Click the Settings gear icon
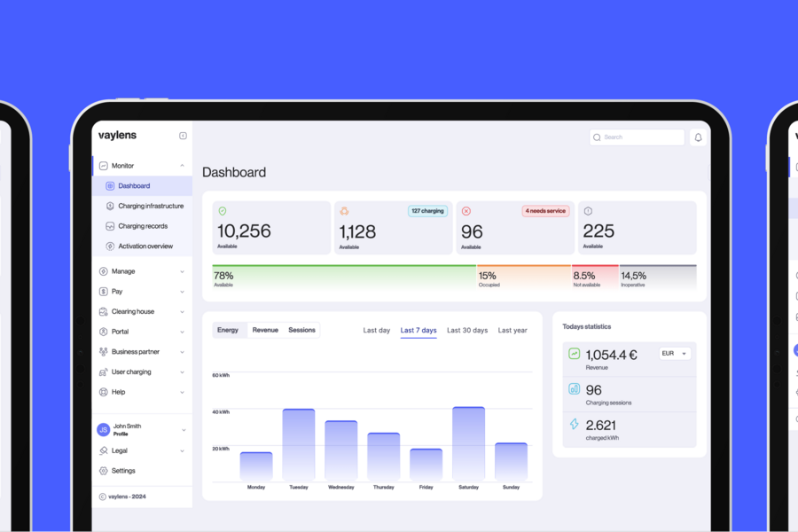The width and height of the screenshot is (798, 532). (x=104, y=471)
